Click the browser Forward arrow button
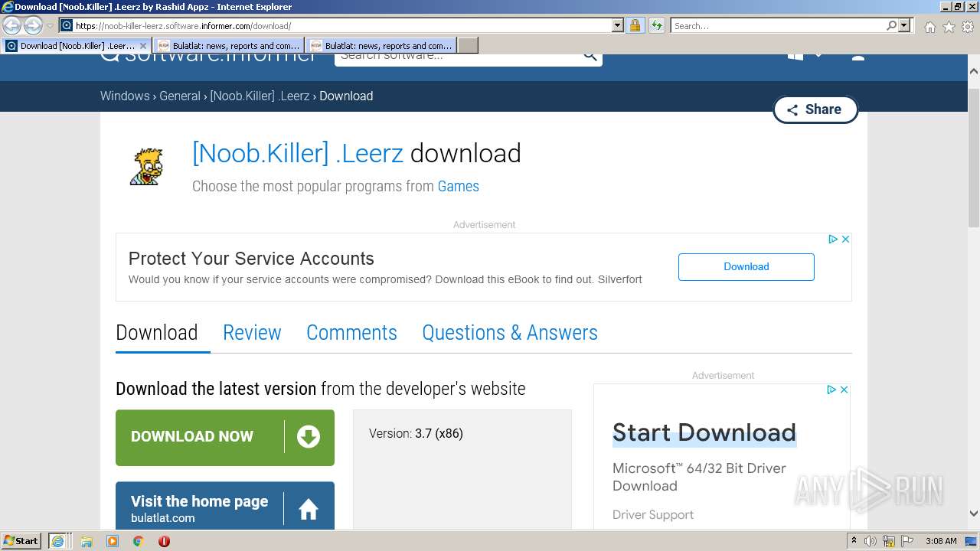The height and width of the screenshot is (551, 980). tap(33, 25)
